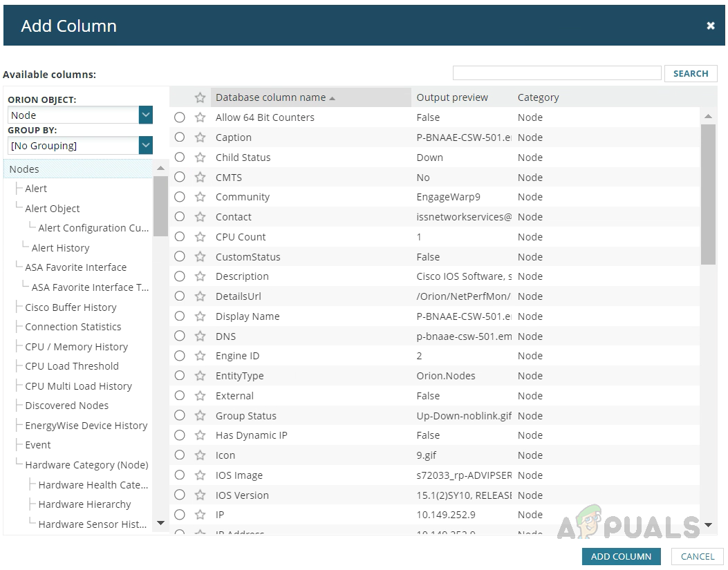Click EnergyWise Device History tree item
728x570 pixels.
86,426
